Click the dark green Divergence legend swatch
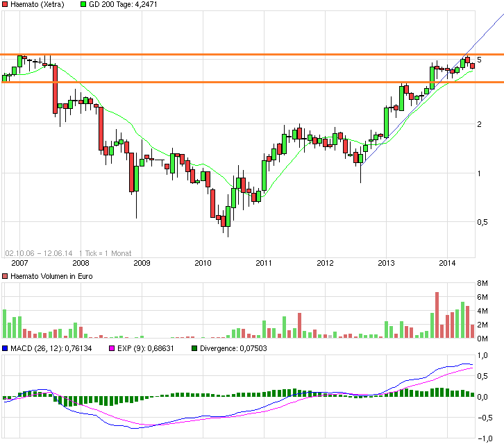The width and height of the screenshot is (504, 444). click(x=194, y=348)
